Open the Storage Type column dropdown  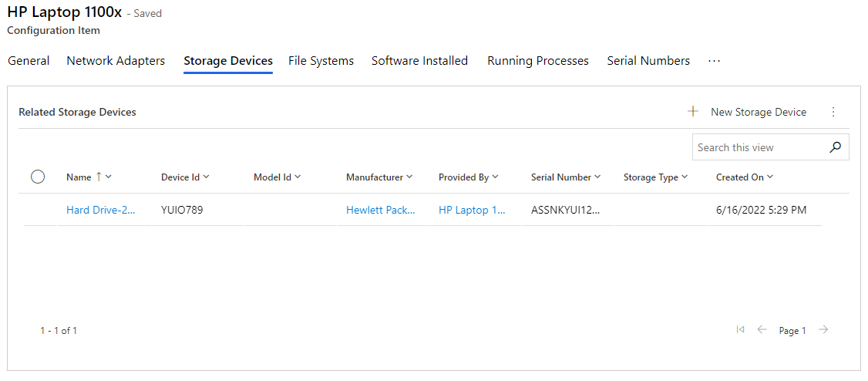pyautogui.click(x=685, y=177)
